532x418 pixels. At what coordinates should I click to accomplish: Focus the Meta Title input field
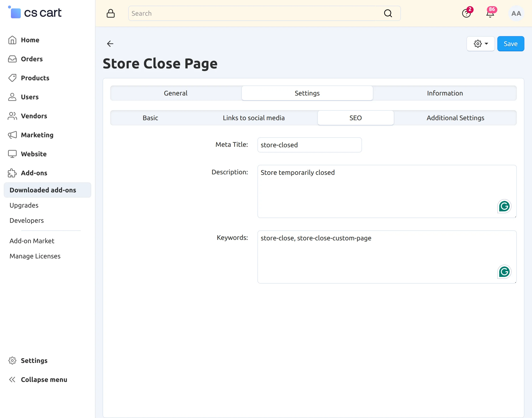(x=309, y=145)
